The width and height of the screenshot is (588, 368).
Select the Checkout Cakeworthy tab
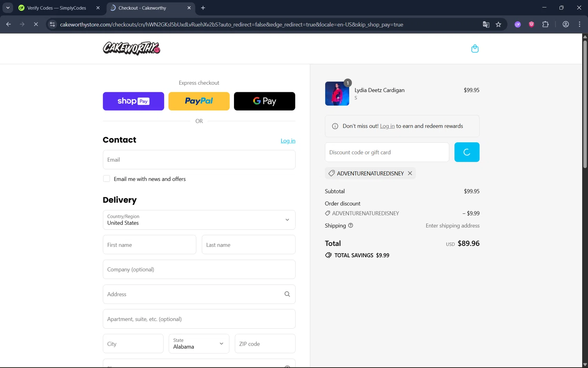(151, 8)
